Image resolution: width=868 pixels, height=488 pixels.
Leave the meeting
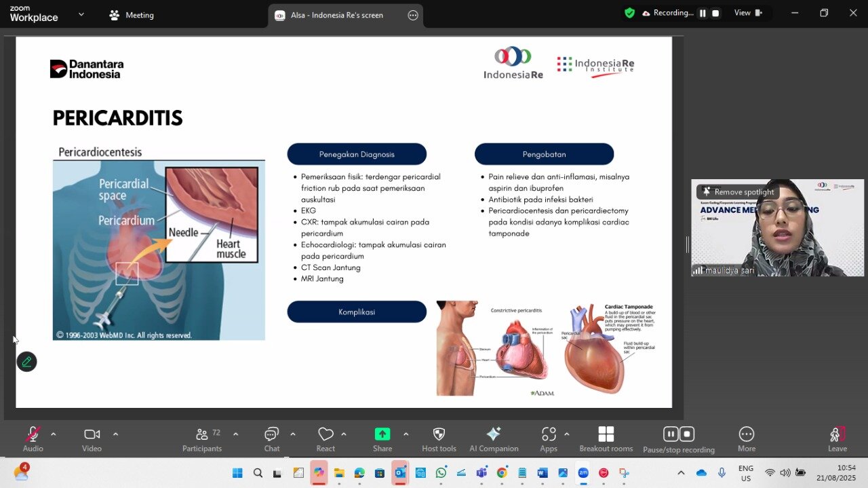coord(837,438)
